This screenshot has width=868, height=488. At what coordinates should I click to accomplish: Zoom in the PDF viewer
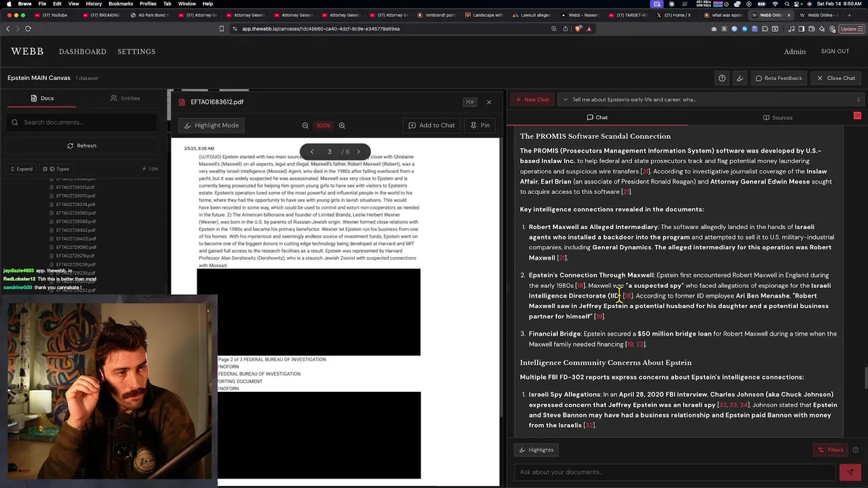tap(342, 125)
